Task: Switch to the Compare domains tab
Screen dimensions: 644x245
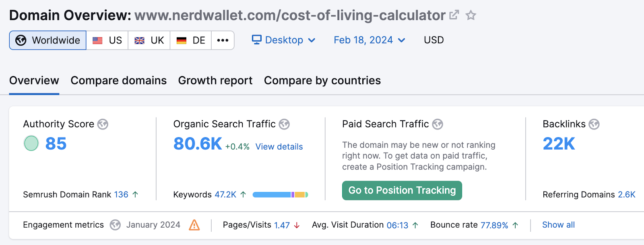Action: (118, 80)
